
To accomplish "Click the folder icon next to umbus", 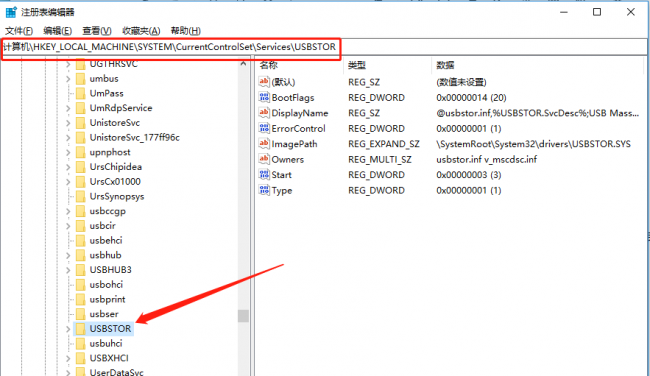I will coord(81,79).
